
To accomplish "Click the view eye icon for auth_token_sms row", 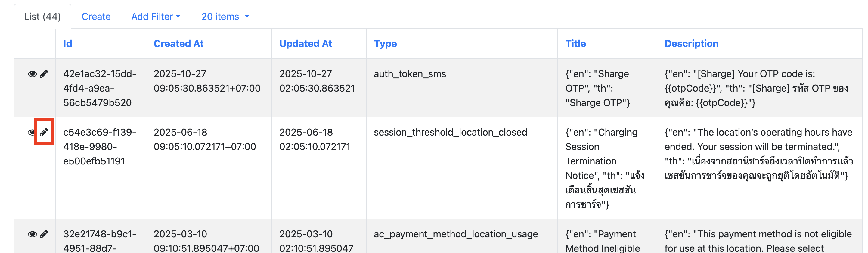I will point(32,74).
